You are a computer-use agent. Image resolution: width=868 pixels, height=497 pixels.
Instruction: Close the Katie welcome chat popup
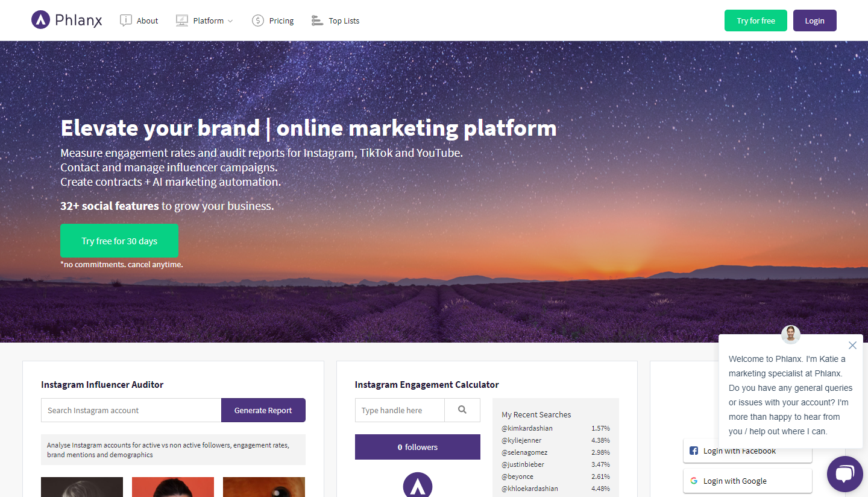coord(852,346)
